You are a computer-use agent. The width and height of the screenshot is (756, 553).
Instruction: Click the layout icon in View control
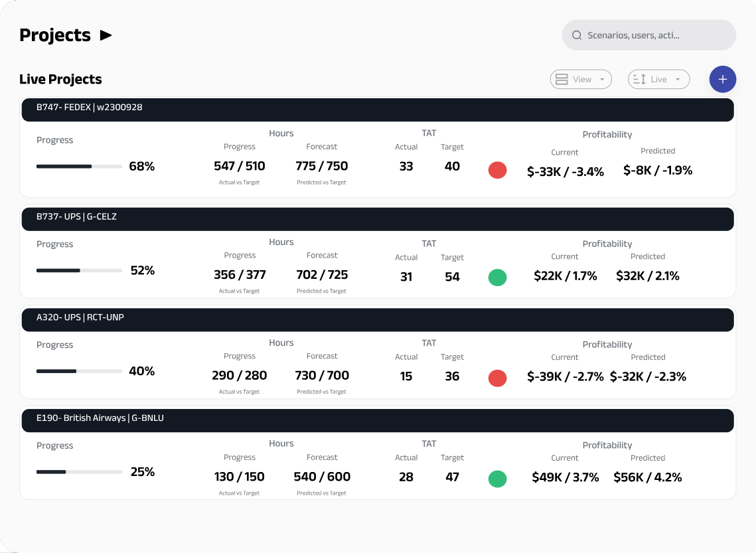click(562, 80)
